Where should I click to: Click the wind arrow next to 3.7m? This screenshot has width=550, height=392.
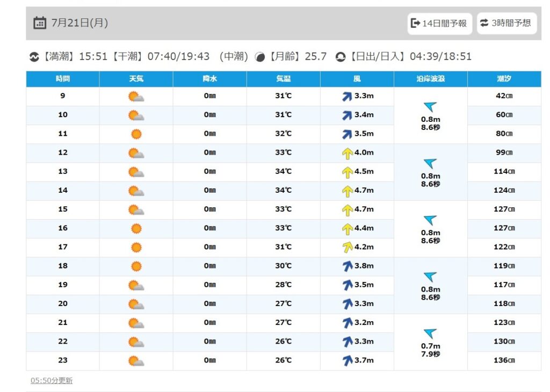click(x=348, y=361)
